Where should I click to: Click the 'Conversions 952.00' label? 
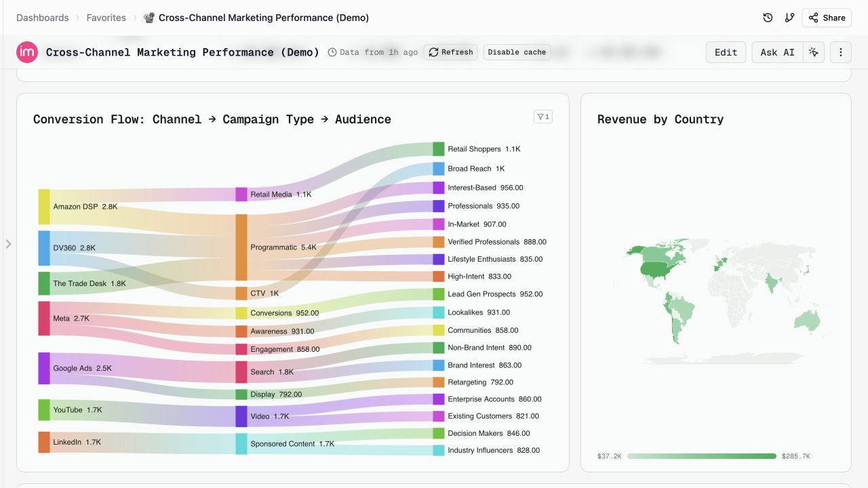(284, 313)
